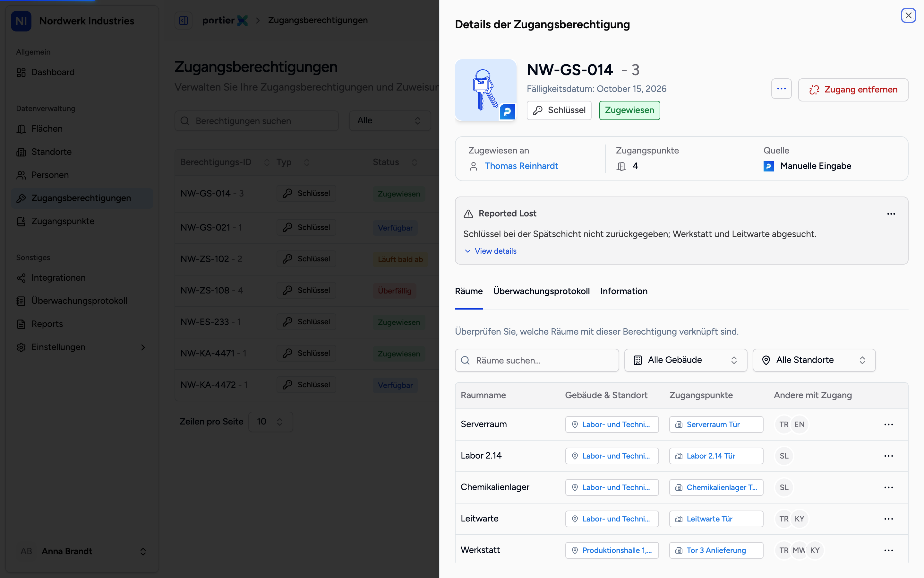Image resolution: width=924 pixels, height=578 pixels.
Task: Click the Schlüssel type badge in the details header
Action: (559, 110)
